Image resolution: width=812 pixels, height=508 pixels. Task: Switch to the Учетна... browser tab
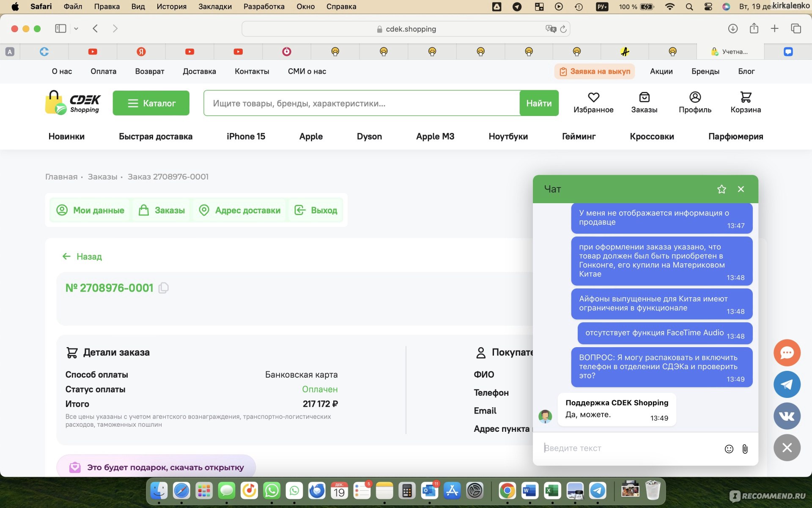730,52
